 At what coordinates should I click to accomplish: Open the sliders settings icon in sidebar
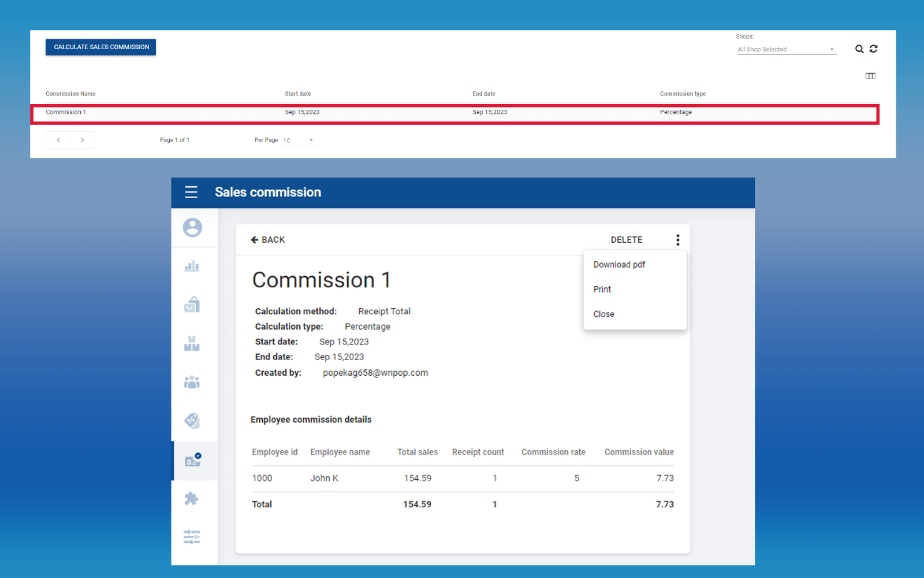tap(192, 537)
